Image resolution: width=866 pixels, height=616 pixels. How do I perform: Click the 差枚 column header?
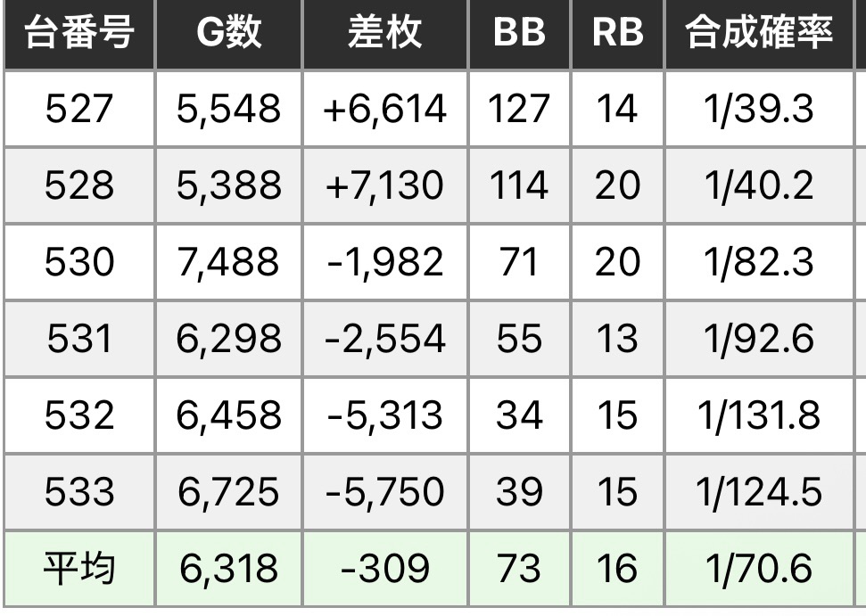tap(384, 34)
